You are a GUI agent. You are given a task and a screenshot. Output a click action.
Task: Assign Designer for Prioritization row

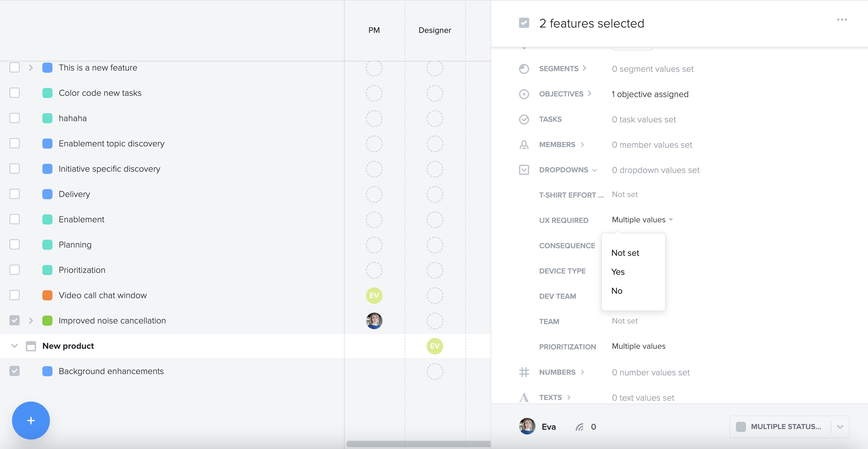(x=435, y=270)
